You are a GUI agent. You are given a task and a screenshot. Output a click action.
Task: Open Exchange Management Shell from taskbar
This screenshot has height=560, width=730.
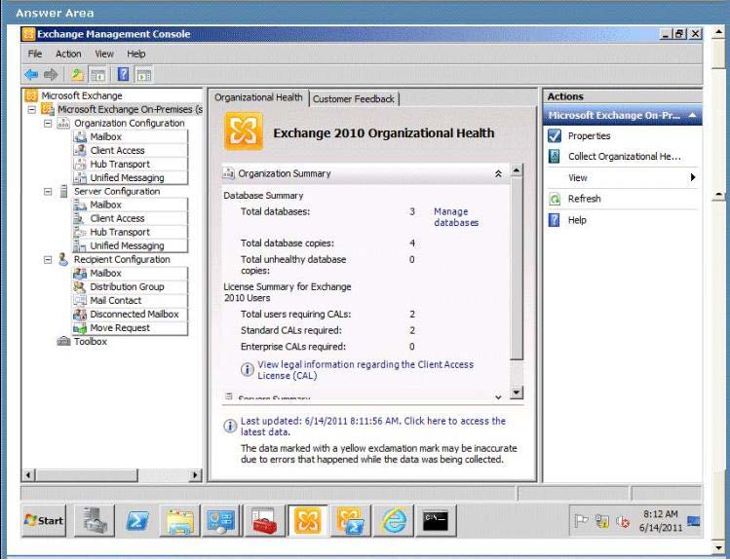(350, 520)
